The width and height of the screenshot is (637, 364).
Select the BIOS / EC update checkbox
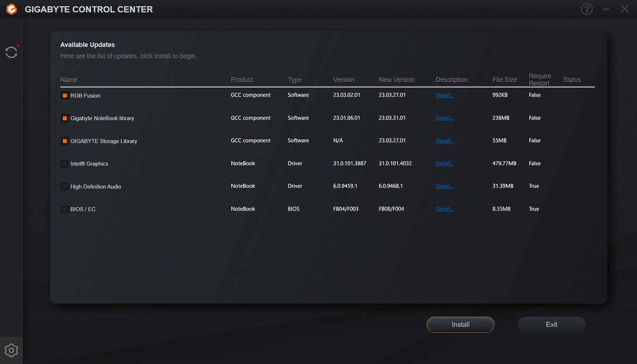(65, 210)
